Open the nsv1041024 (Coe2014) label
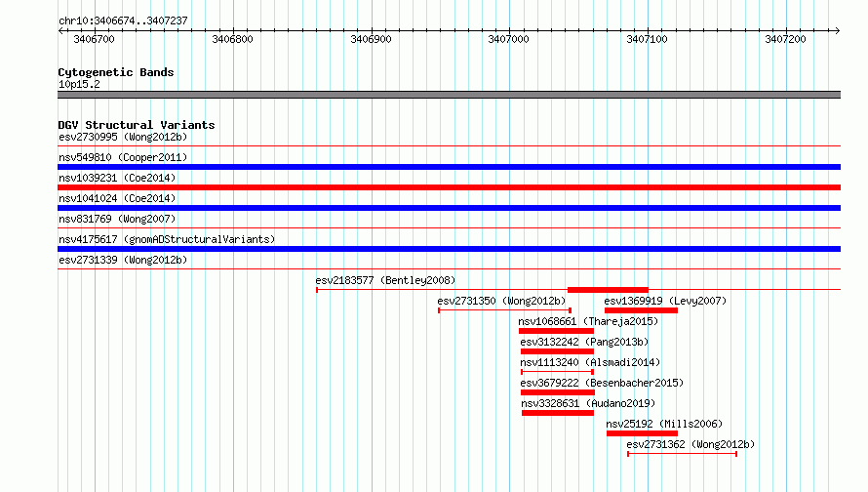The width and height of the screenshot is (868, 492). tap(117, 198)
